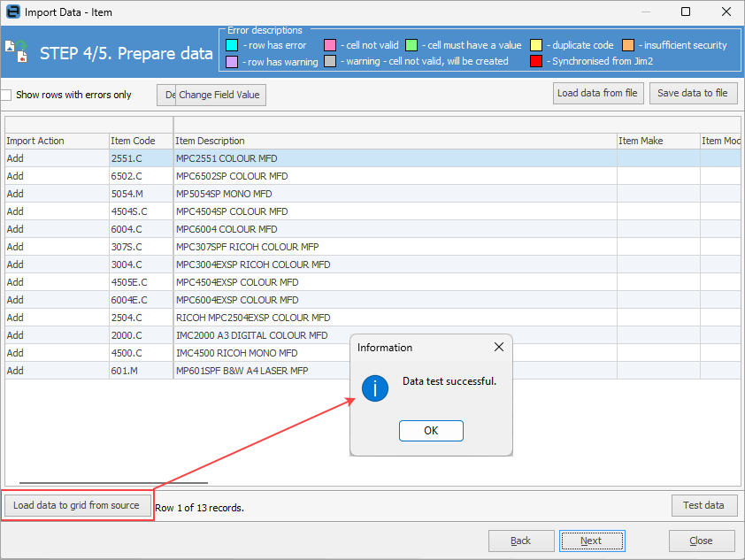This screenshot has height=560, width=745.
Task: Click the cyan row has error swatch
Action: [232, 45]
